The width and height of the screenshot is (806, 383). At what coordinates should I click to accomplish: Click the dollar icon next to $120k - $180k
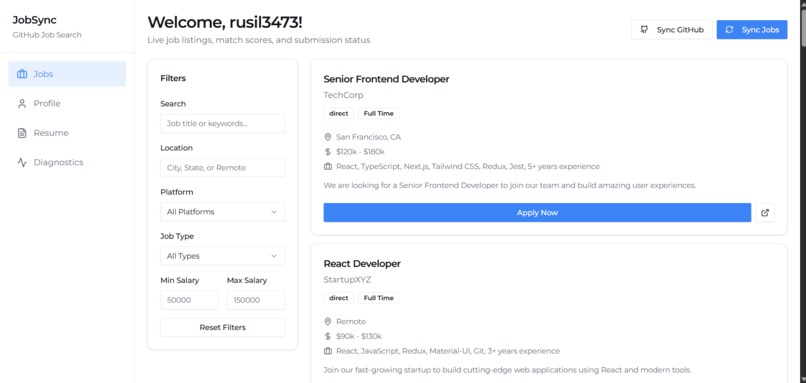[x=328, y=152]
